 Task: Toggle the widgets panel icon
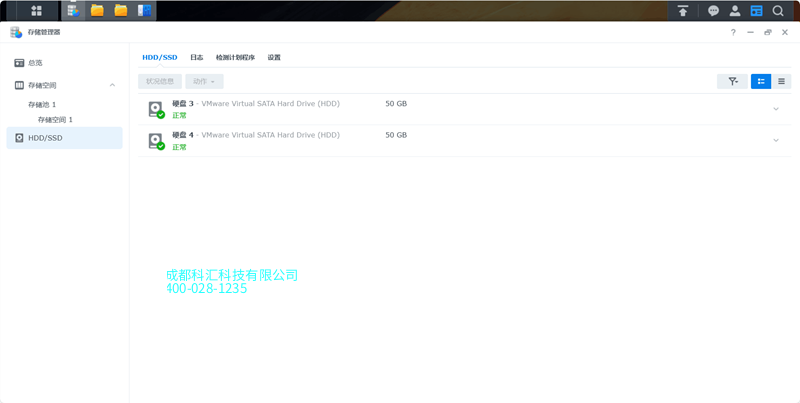(756, 11)
